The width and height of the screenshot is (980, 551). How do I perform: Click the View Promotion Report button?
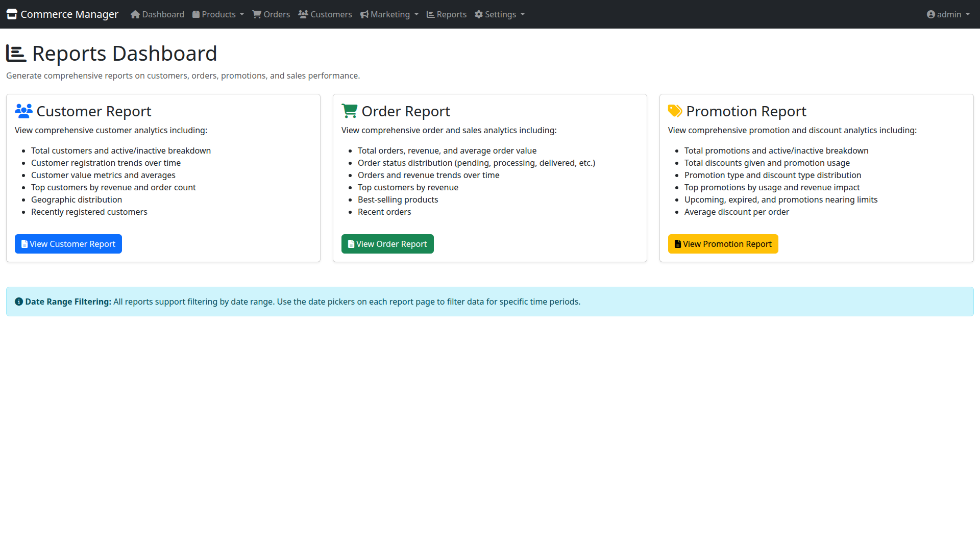click(723, 244)
